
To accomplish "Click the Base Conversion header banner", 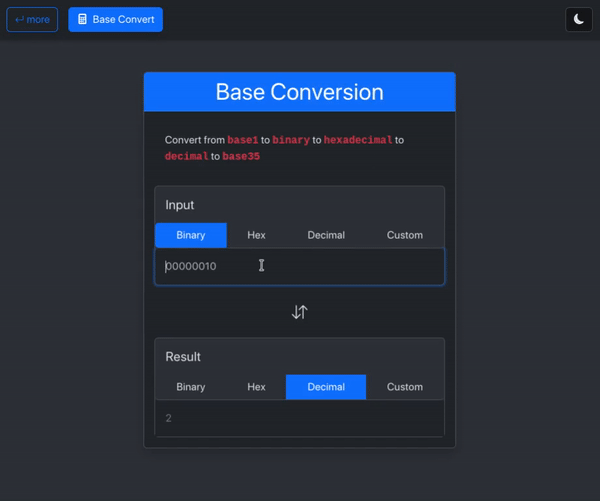I will tap(300, 92).
